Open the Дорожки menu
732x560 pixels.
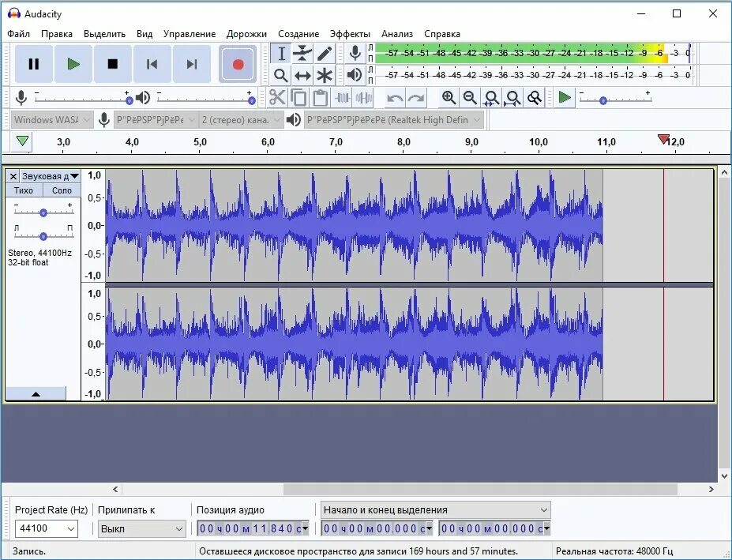(246, 34)
